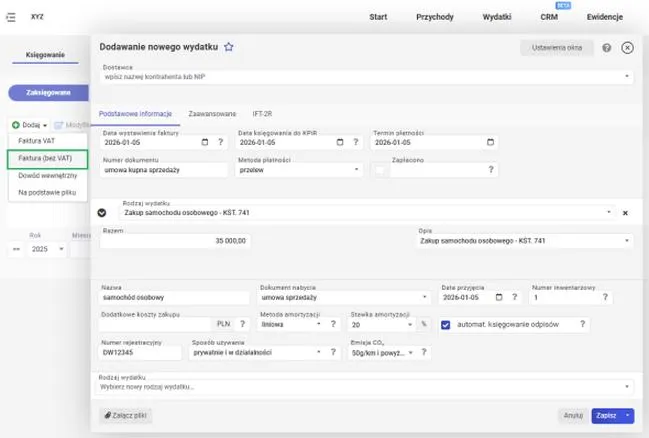Screen dimensions: 649x438
Task: Switch to Podstawowe informacje tab
Action: 135,114
